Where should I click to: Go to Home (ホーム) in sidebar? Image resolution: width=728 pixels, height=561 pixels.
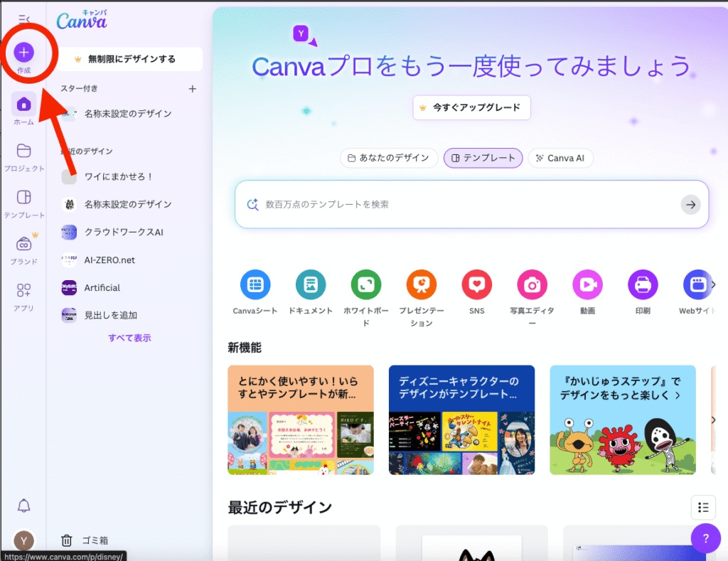(x=23, y=109)
